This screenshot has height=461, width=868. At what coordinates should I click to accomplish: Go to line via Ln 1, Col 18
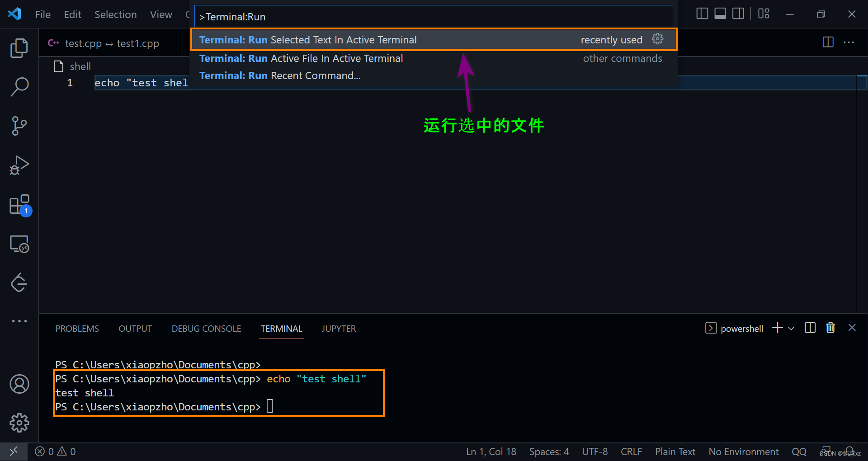(x=491, y=452)
